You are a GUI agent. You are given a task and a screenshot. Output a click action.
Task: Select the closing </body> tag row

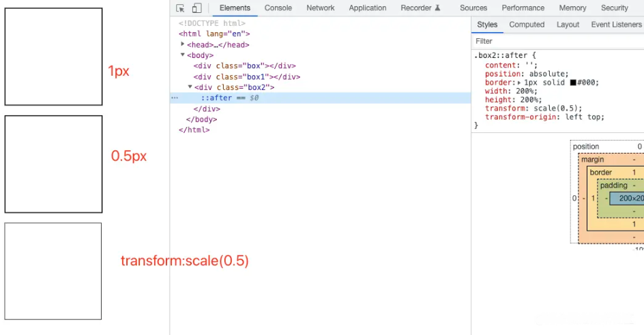(x=201, y=119)
